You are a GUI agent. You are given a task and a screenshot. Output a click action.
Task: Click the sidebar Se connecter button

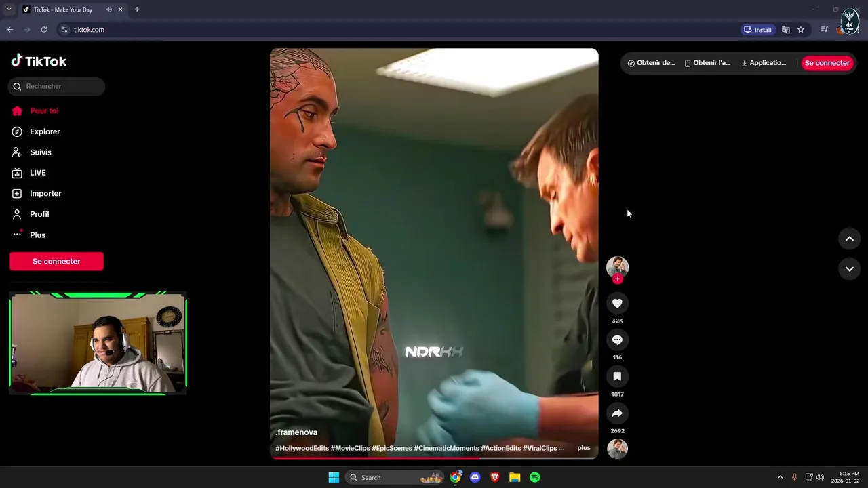coord(56,261)
